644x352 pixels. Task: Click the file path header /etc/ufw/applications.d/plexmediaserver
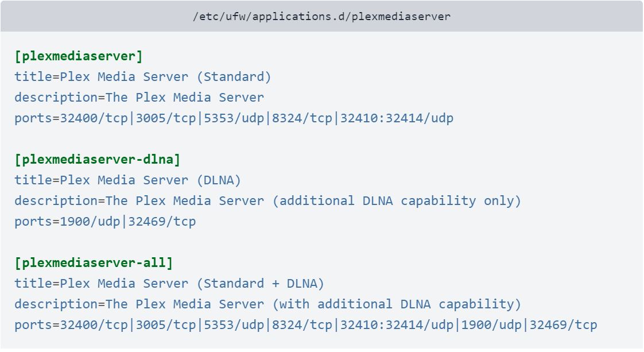[321, 17]
